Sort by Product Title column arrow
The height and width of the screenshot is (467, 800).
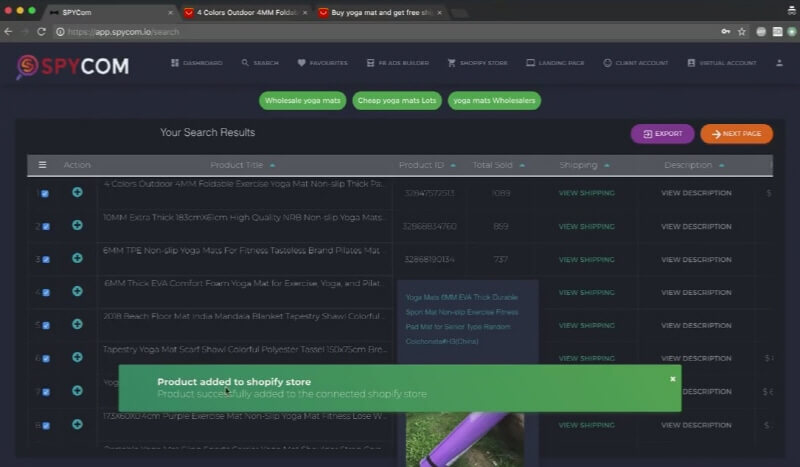[272, 165]
